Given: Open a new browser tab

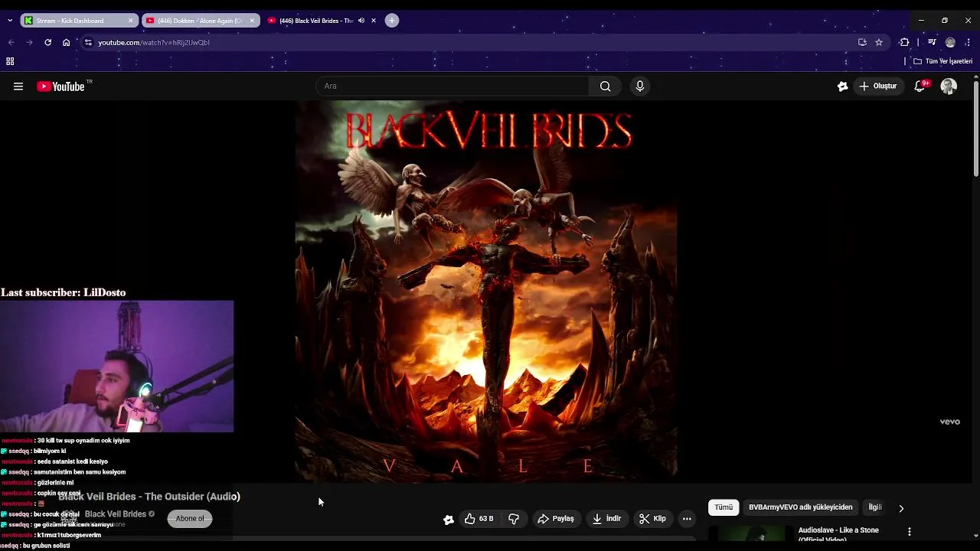Looking at the screenshot, I should click(392, 21).
